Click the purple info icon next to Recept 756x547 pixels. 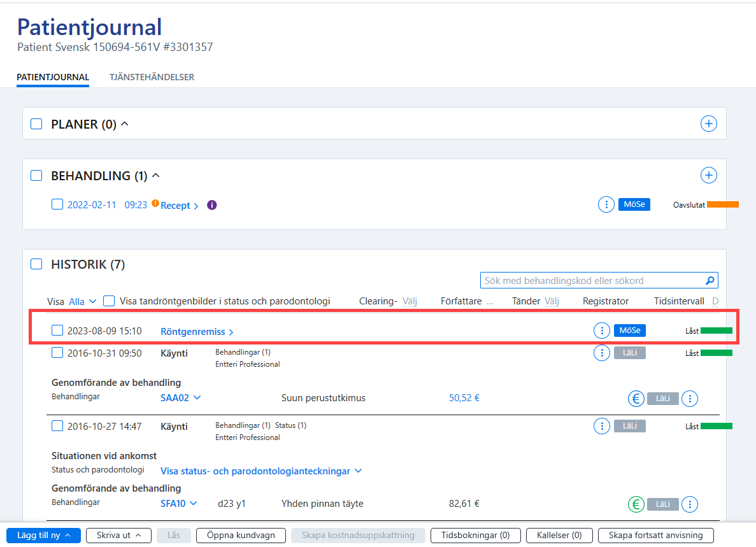(x=211, y=205)
